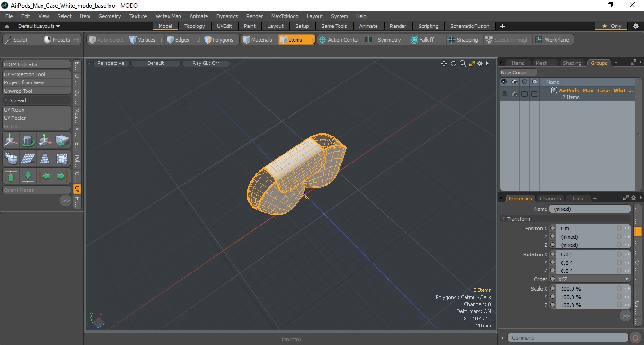Select the perspective trapezoid grid icon
Screen dimensions: 644x345
coord(45,158)
